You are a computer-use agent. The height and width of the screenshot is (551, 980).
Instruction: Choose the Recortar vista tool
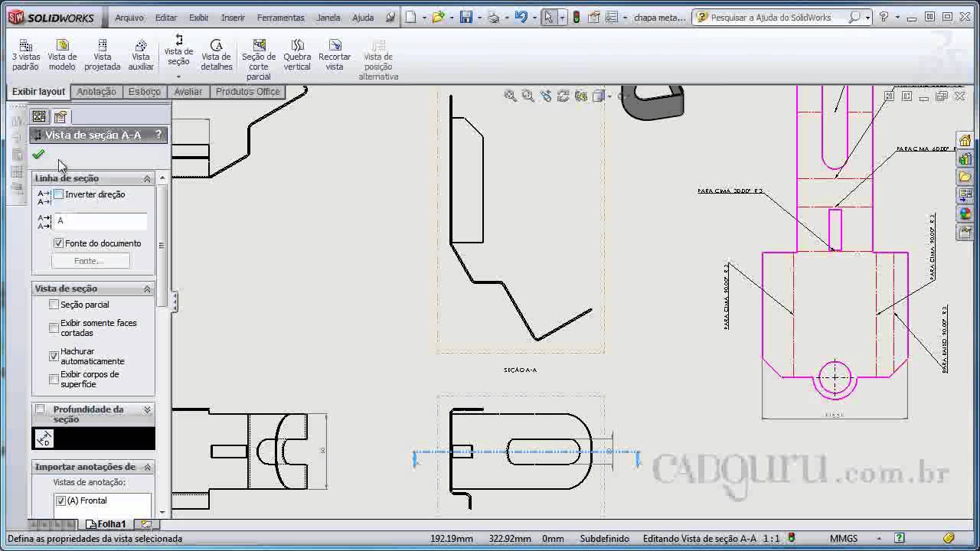tap(335, 55)
